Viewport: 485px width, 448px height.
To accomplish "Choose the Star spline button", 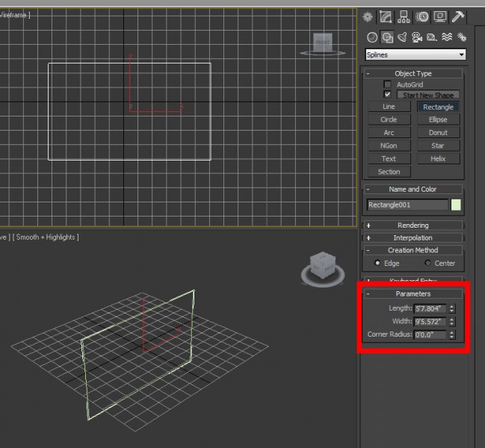I will click(x=439, y=146).
